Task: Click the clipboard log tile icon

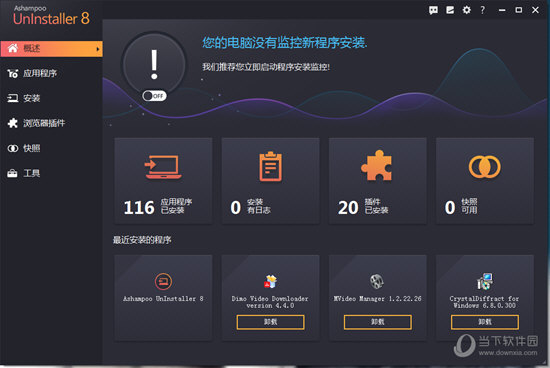Action: tap(270, 166)
